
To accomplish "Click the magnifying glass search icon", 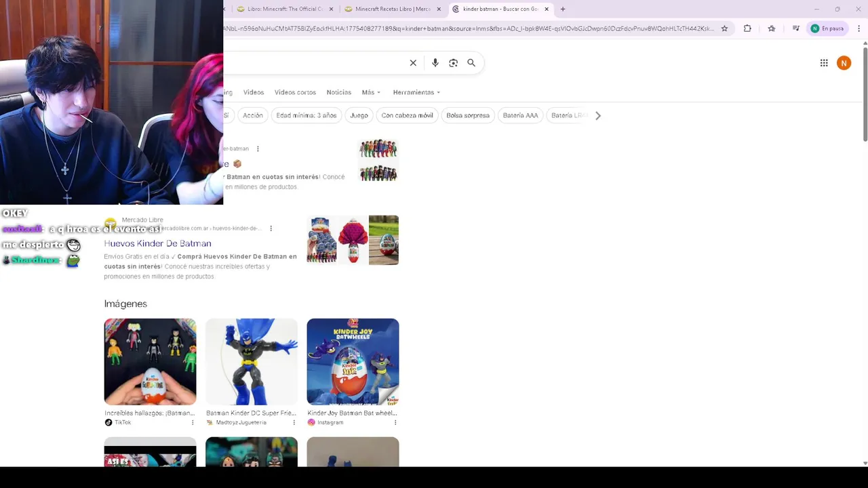I will [x=471, y=63].
